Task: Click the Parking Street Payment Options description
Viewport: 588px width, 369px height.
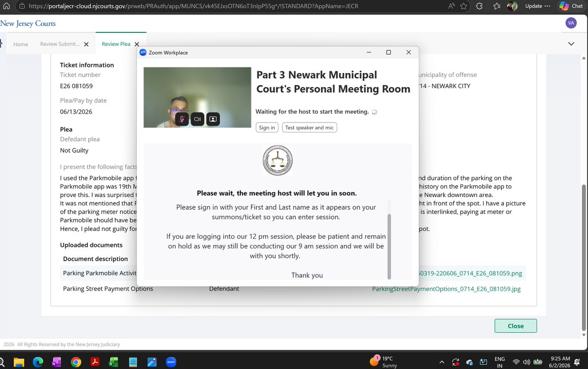Action: tap(108, 289)
